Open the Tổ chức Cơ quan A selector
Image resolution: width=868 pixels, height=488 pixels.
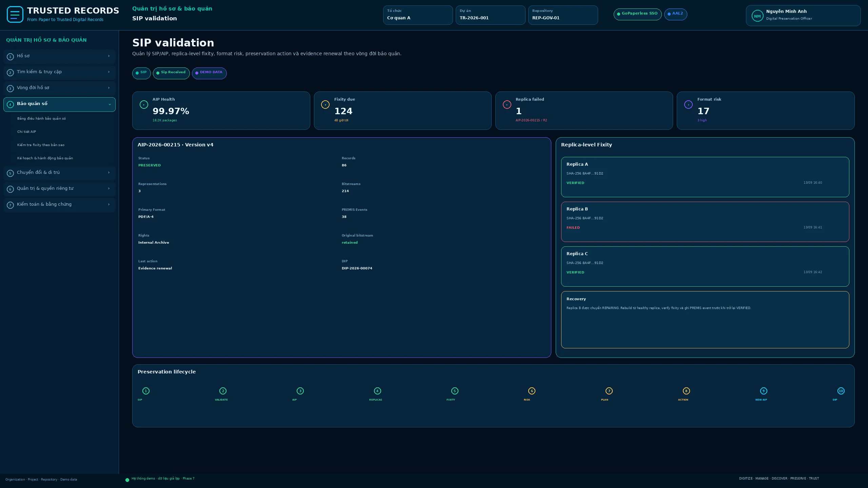418,15
